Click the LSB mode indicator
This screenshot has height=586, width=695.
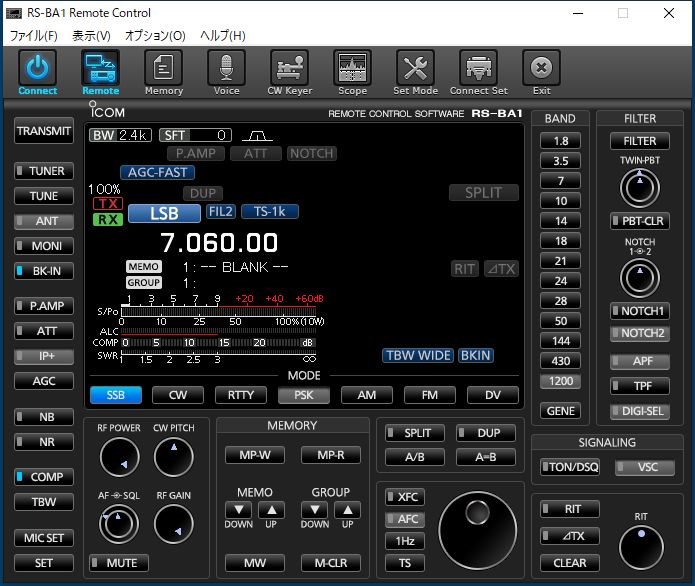[164, 213]
